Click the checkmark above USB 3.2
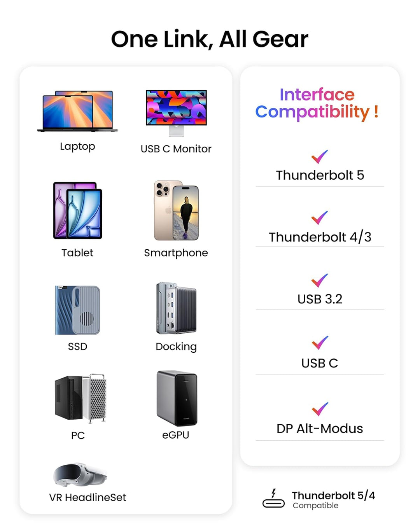The width and height of the screenshot is (420, 525). pos(320,280)
